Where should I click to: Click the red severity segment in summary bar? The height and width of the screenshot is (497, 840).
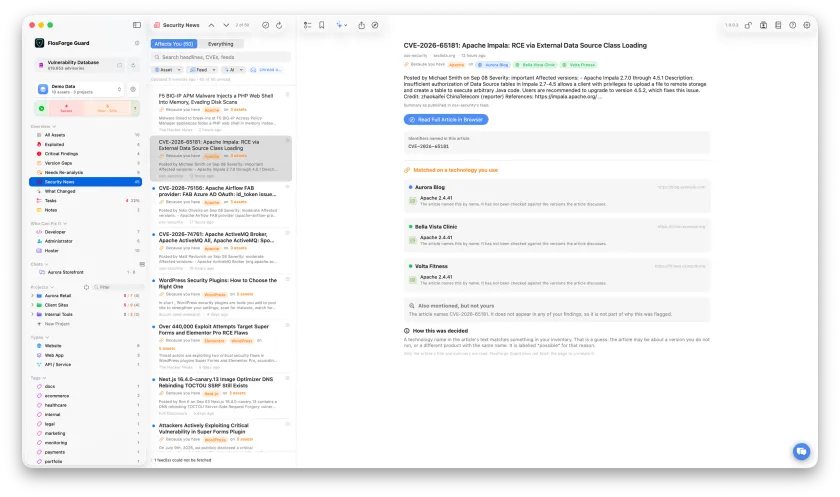pos(66,108)
